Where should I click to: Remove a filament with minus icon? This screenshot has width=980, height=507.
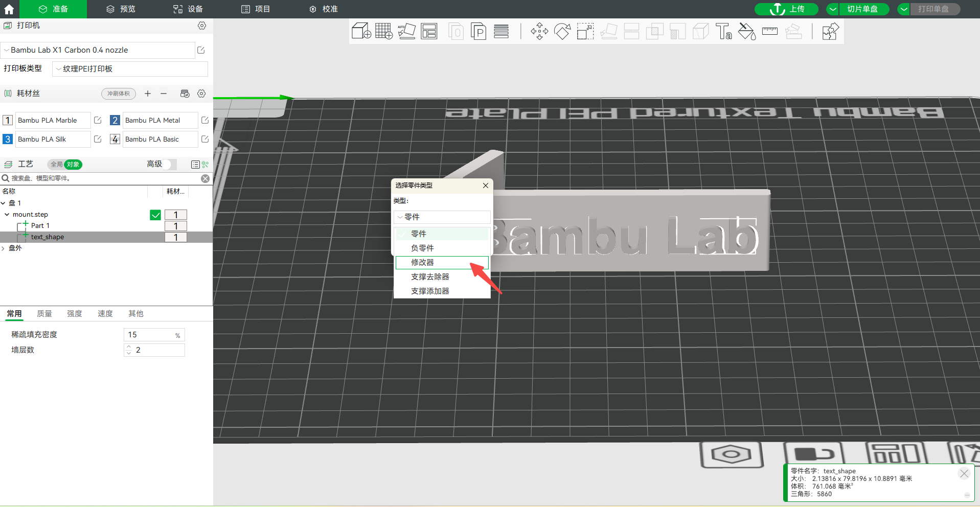pyautogui.click(x=164, y=94)
